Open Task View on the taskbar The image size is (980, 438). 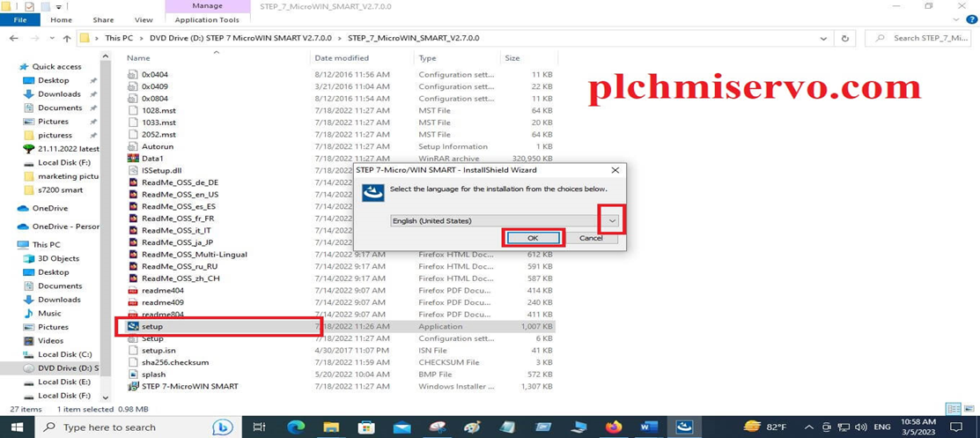coord(260,427)
